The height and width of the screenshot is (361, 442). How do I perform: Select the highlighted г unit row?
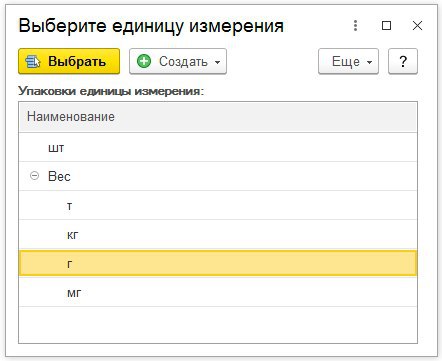(x=218, y=263)
